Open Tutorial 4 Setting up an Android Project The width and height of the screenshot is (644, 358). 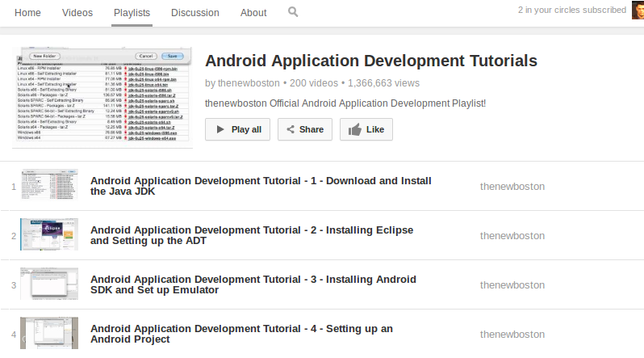(x=241, y=334)
